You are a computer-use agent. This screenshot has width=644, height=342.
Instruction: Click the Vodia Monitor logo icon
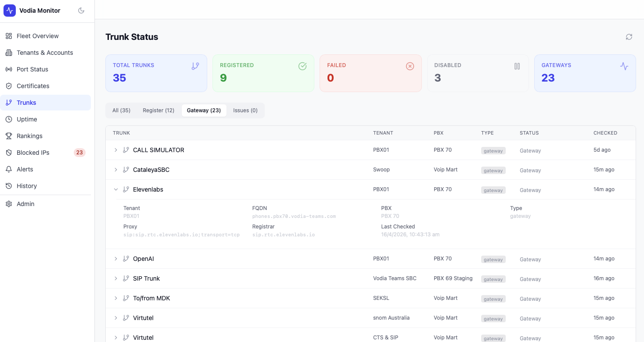(x=10, y=11)
